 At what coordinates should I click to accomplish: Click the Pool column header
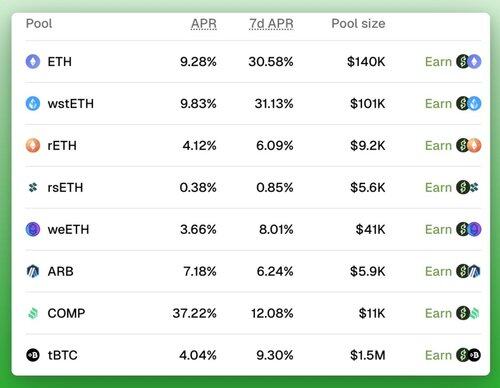pos(39,24)
